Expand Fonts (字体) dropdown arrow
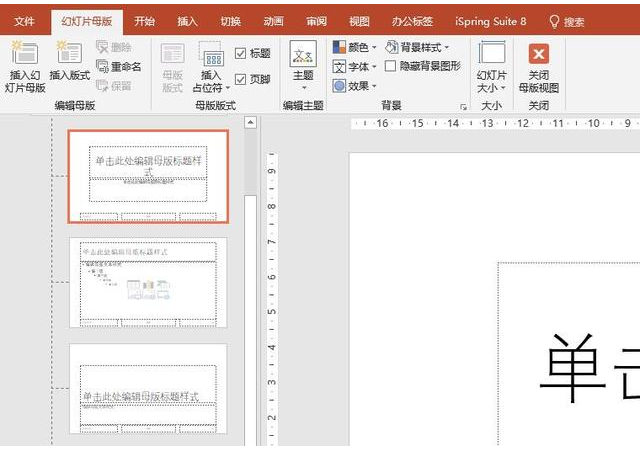Image resolution: width=643 pixels, height=452 pixels. pyautogui.click(x=374, y=67)
